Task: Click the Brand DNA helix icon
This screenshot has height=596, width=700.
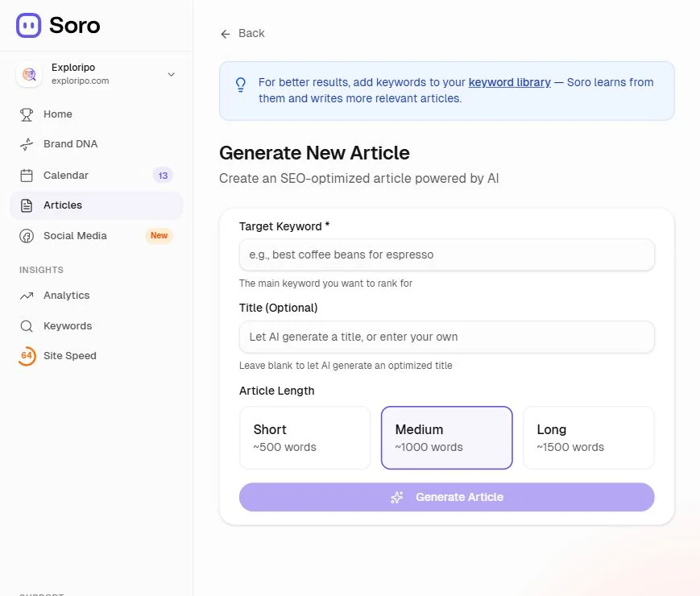Action: (27, 144)
